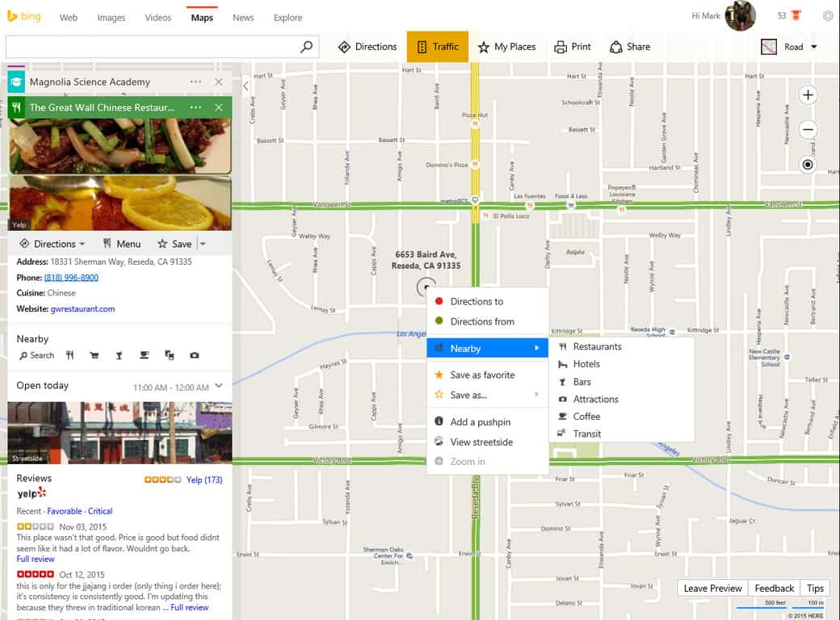
Task: Open My Places
Action: pyautogui.click(x=506, y=47)
